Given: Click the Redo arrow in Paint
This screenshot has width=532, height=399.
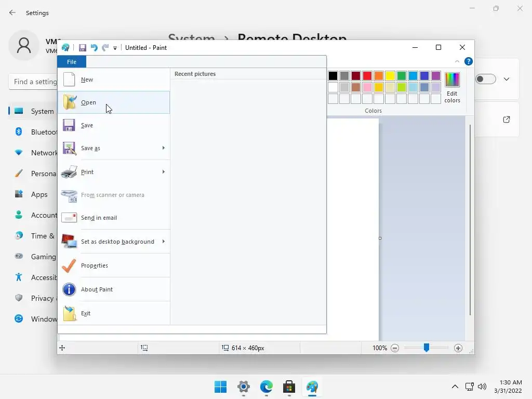Looking at the screenshot, I should pos(105,48).
